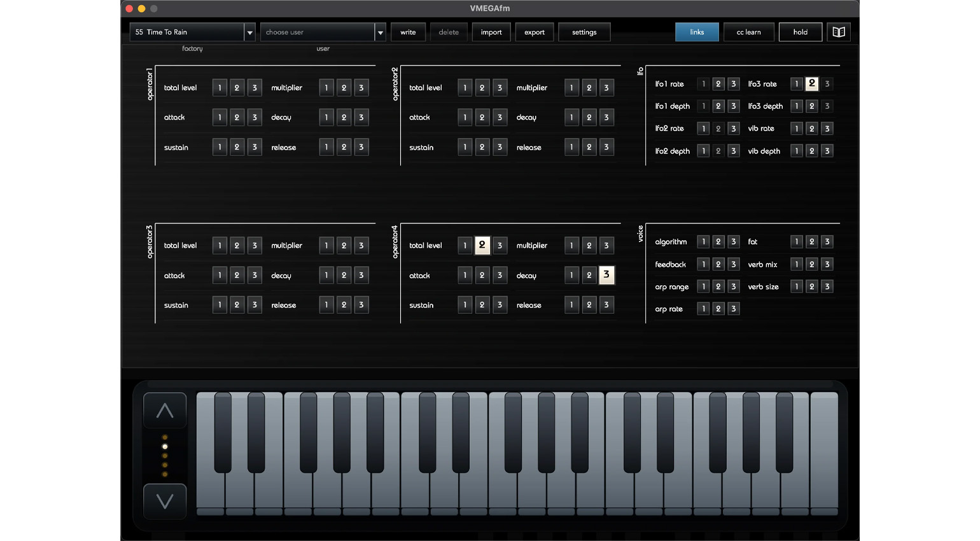Toggle link 3 for arp range
The height and width of the screenshot is (541, 980).
click(x=733, y=286)
